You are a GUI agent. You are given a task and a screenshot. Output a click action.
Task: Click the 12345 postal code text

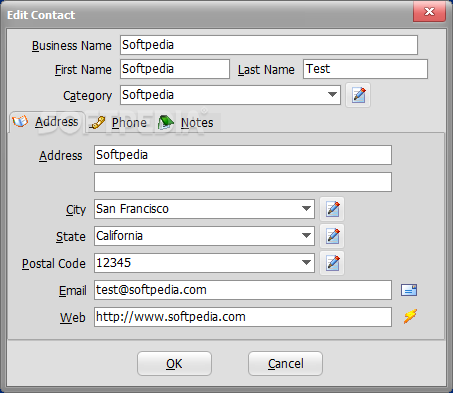(x=113, y=263)
